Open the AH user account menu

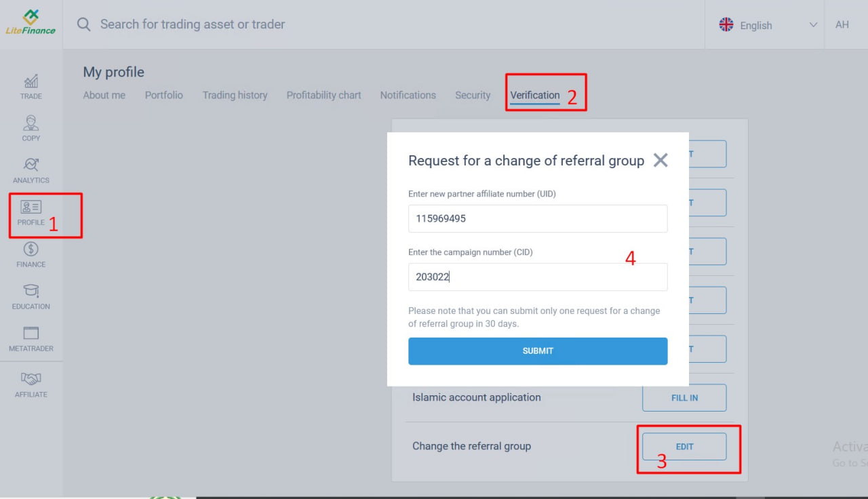point(842,24)
